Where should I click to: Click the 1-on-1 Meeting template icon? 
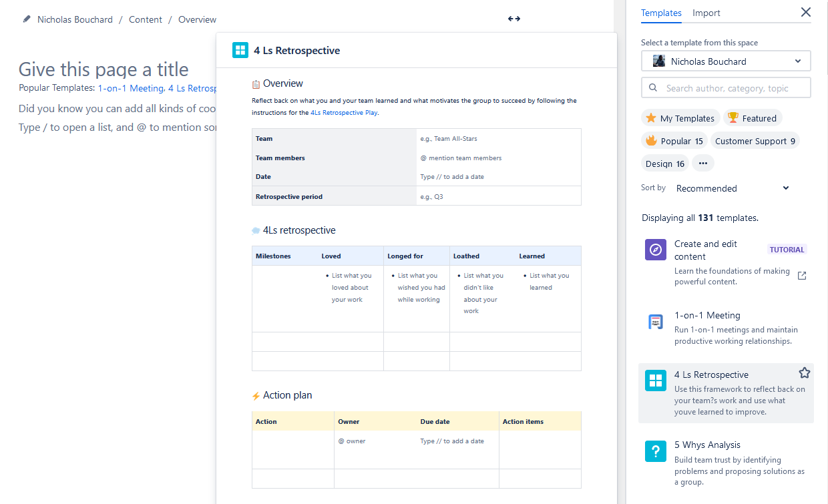(656, 322)
